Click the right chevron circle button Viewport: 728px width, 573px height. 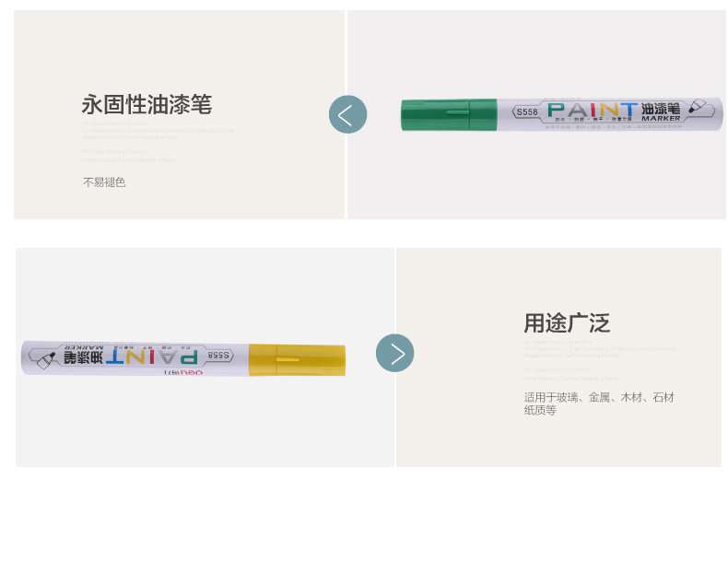coord(394,353)
